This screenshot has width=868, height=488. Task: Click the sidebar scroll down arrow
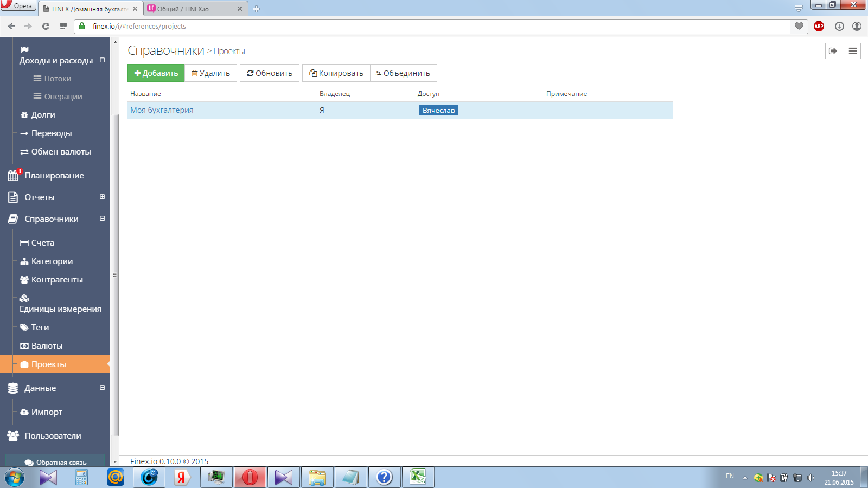pyautogui.click(x=114, y=462)
